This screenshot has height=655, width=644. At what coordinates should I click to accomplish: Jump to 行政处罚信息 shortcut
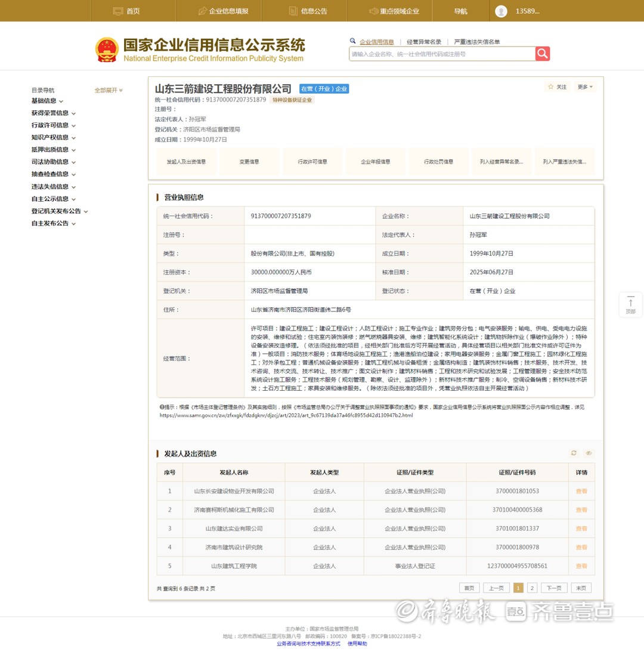(x=438, y=162)
